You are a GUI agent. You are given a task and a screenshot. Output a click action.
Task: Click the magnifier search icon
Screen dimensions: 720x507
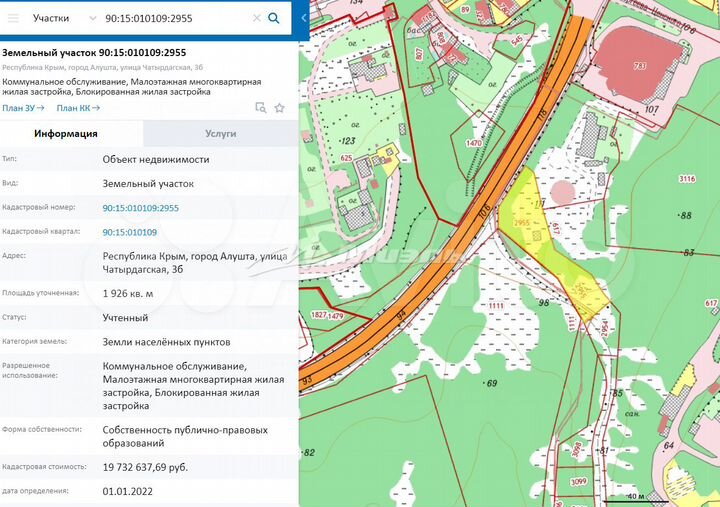pos(274,18)
